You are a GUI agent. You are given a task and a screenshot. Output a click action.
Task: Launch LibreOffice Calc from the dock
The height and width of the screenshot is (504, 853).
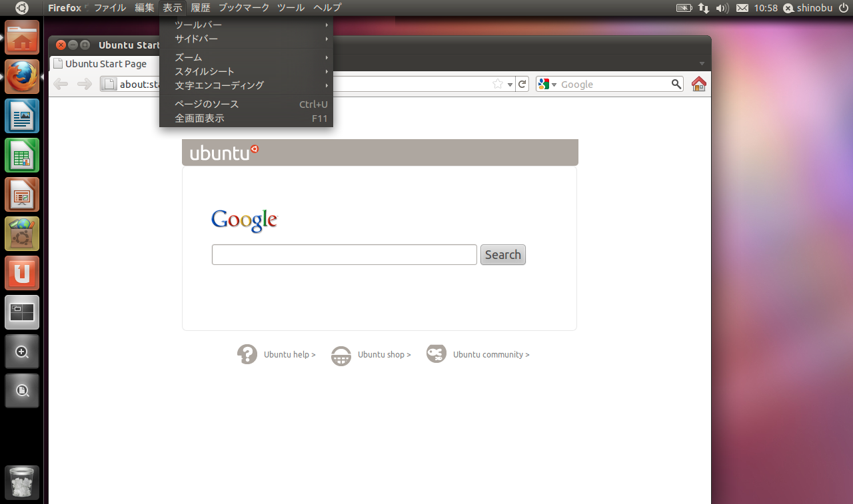click(22, 155)
